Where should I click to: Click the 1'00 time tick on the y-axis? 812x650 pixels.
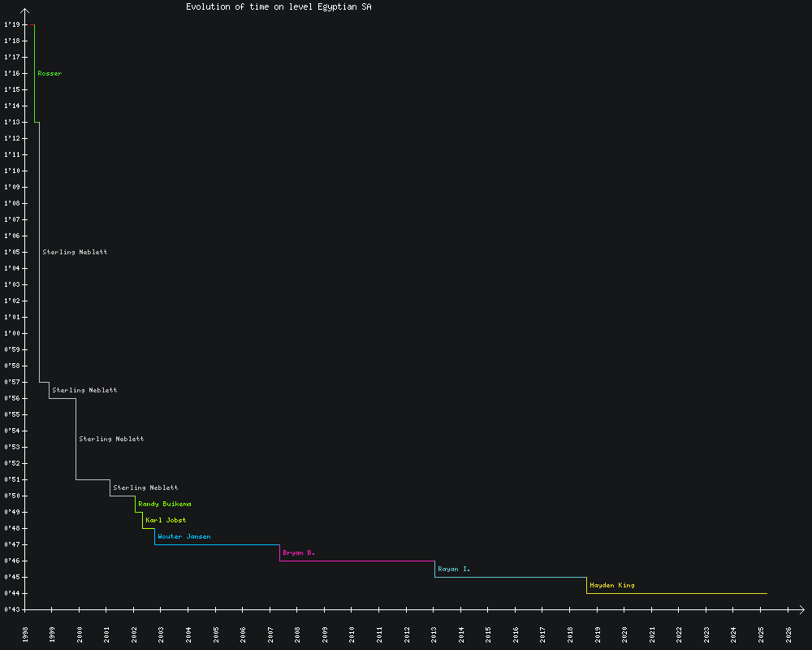11,334
